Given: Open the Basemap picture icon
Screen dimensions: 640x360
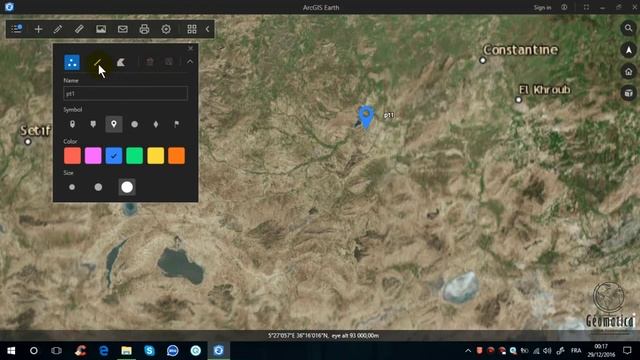Looking at the screenshot, I should tap(101, 29).
